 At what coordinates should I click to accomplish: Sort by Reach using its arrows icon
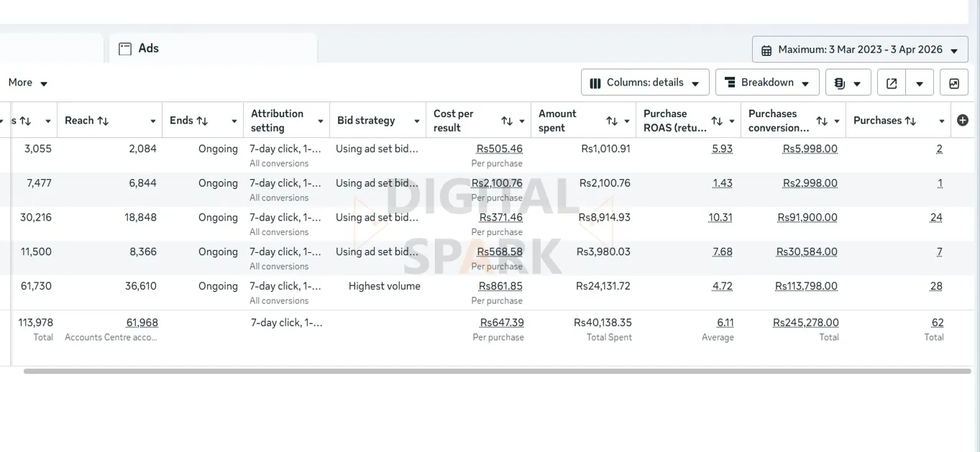[103, 121]
